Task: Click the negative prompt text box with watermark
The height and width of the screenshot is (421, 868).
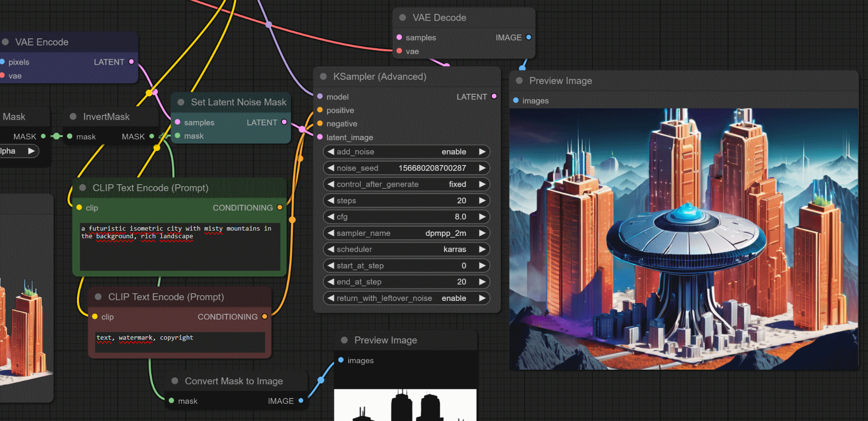Action: pos(179,342)
